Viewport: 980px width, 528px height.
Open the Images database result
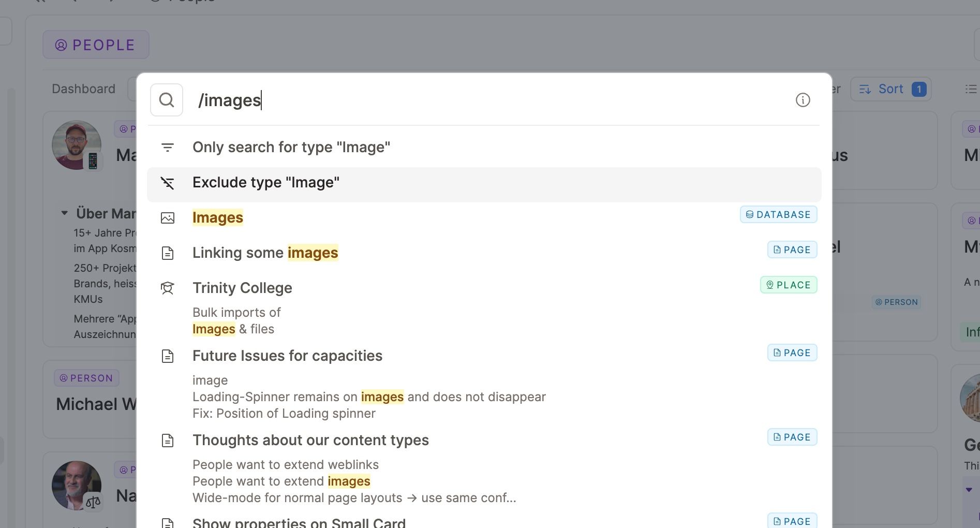point(218,218)
